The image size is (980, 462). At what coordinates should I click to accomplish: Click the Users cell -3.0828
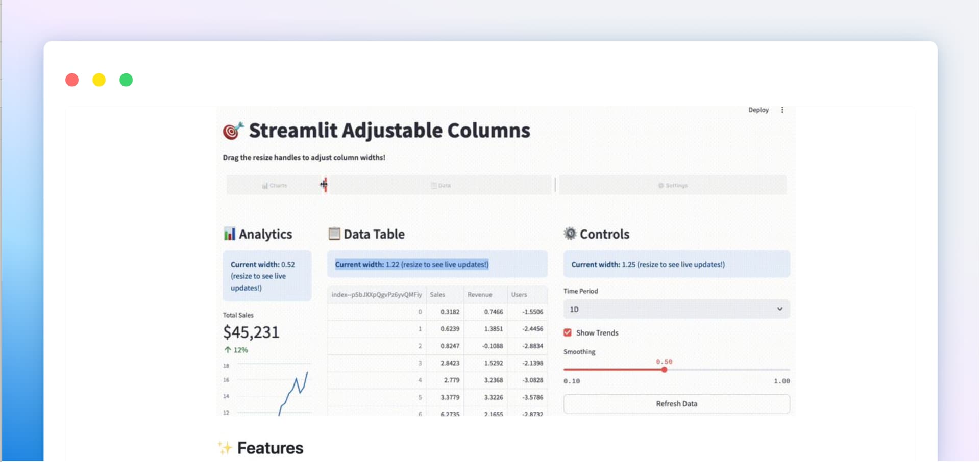coord(527,380)
